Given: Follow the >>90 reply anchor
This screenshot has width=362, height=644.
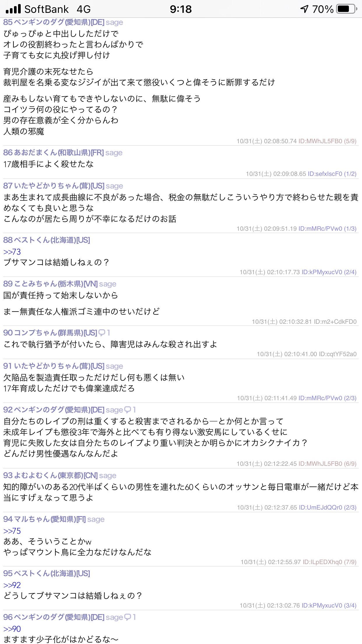Looking at the screenshot, I should pyautogui.click(x=12, y=629).
